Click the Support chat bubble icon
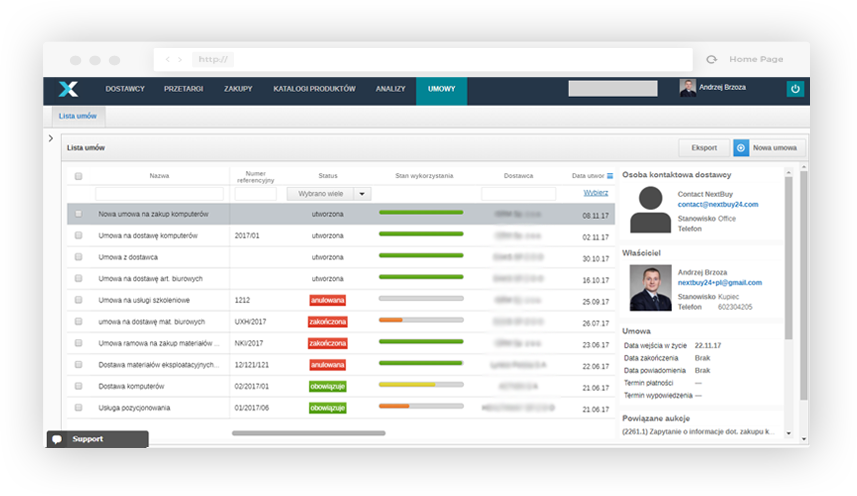The image size is (857, 496). pyautogui.click(x=57, y=439)
